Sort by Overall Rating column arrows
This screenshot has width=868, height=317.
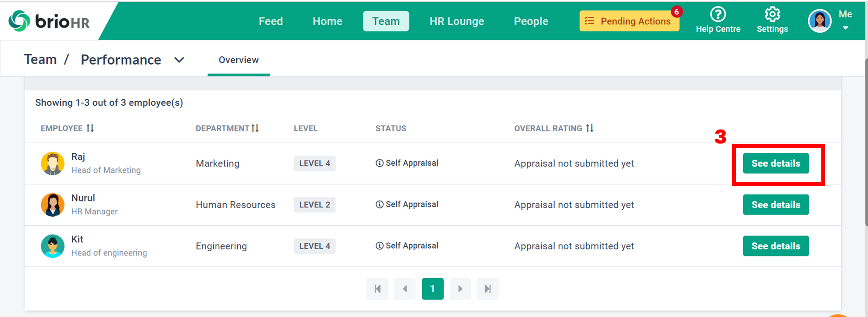pyautogui.click(x=590, y=128)
